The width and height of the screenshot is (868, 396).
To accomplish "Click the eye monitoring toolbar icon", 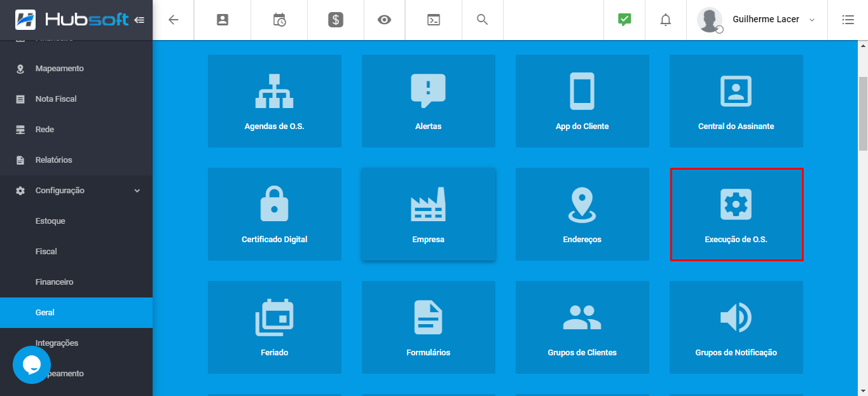I will [x=384, y=19].
